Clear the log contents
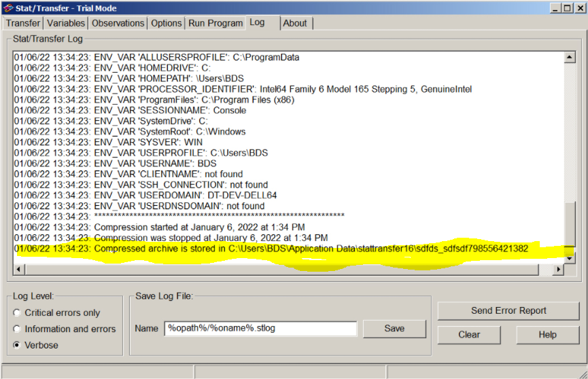This screenshot has height=379, width=588. pos(469,334)
